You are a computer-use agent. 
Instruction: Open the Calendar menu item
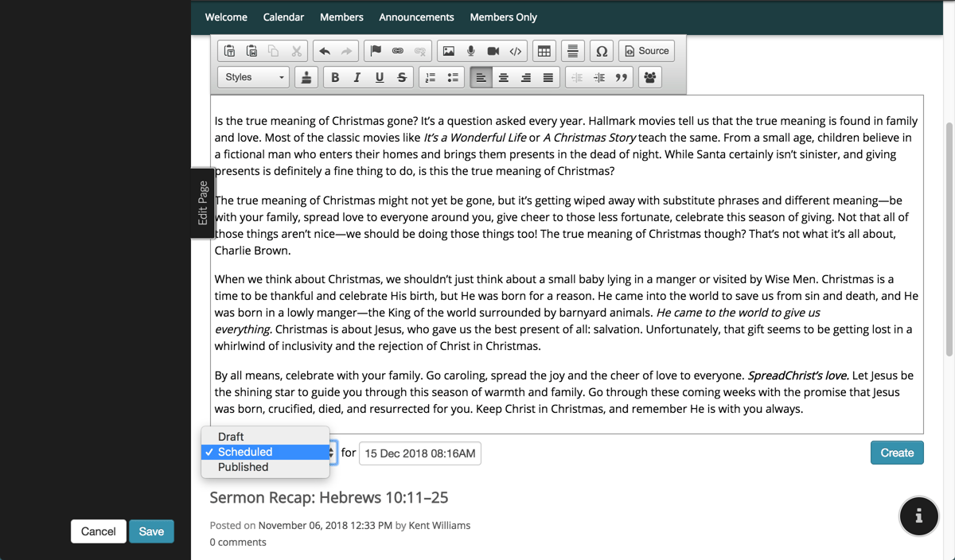tap(283, 17)
